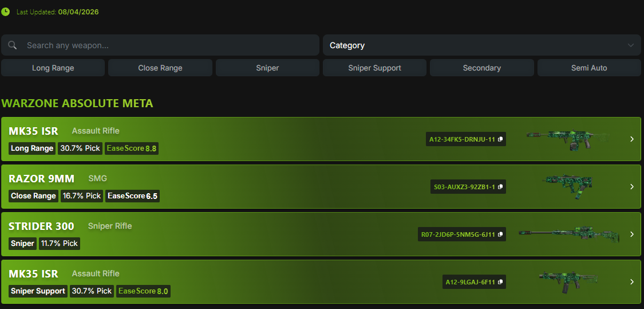Screen dimensions: 644x309
Task: Select the Sniper Support filter tab
Action: [374, 68]
